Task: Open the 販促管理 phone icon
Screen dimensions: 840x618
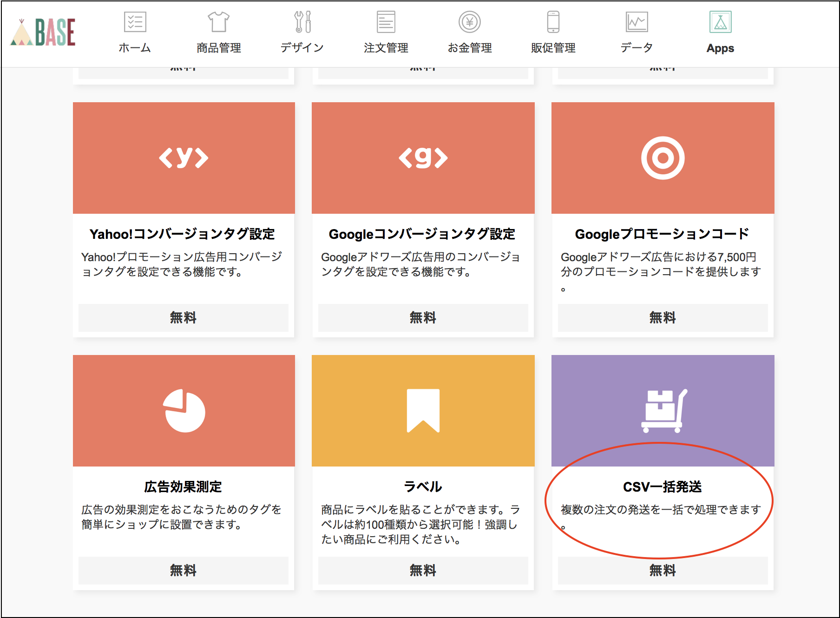Action: coord(553,22)
